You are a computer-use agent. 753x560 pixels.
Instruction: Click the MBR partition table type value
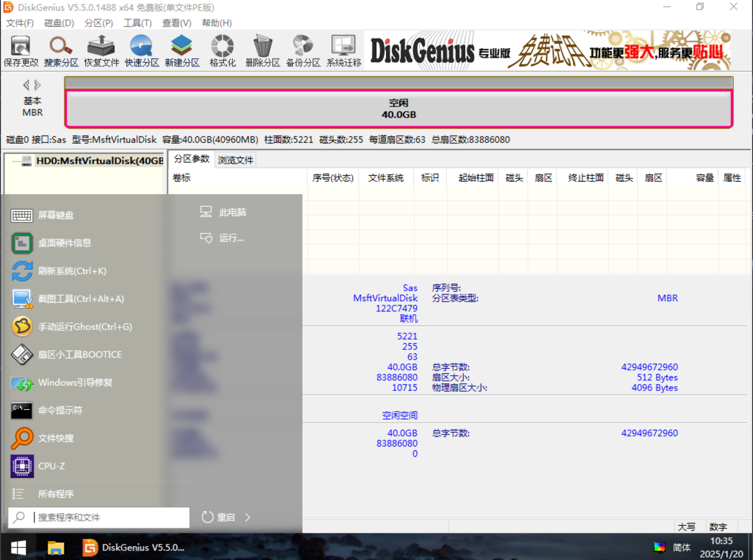coord(667,298)
